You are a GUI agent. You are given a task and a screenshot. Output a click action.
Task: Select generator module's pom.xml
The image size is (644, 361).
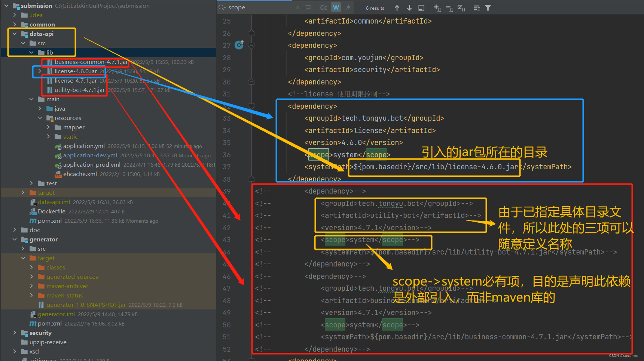click(50, 324)
